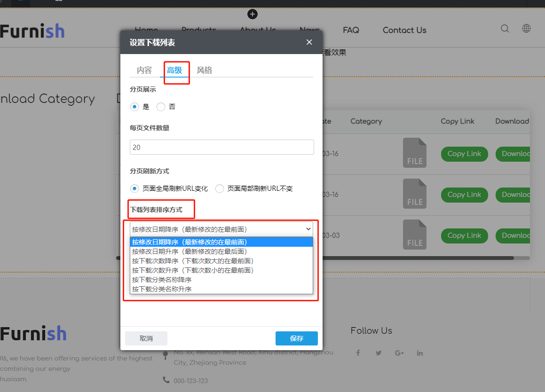The width and height of the screenshot is (545, 392).
Task: Click the first FILE document icon
Action: click(x=414, y=153)
